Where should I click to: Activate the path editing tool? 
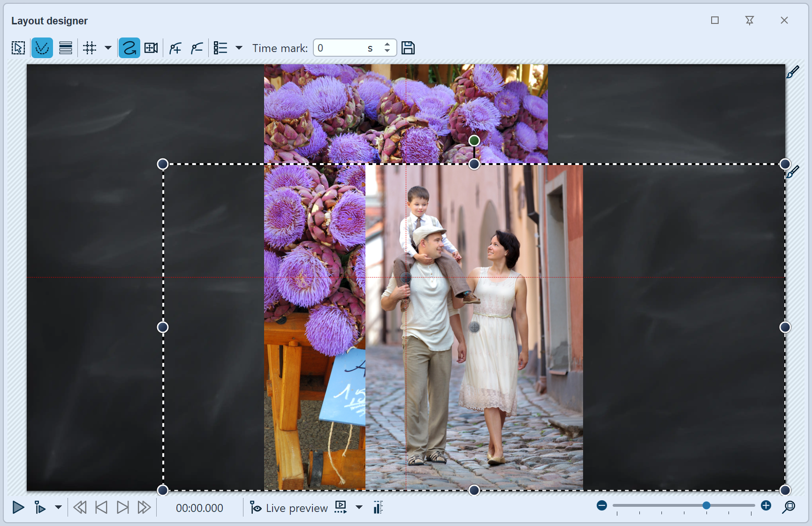[42, 47]
